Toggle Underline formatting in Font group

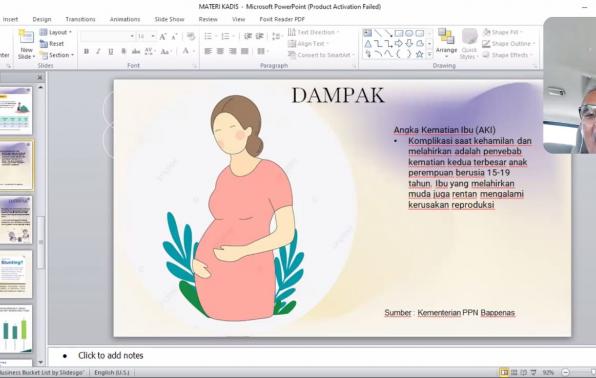[111, 51]
